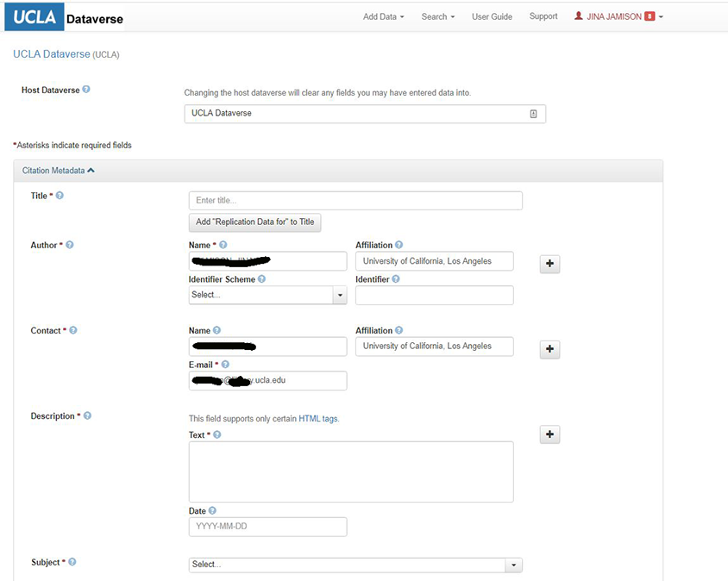Open the Subject help tooltip
Screen dimensions: 728x581
tap(72, 562)
